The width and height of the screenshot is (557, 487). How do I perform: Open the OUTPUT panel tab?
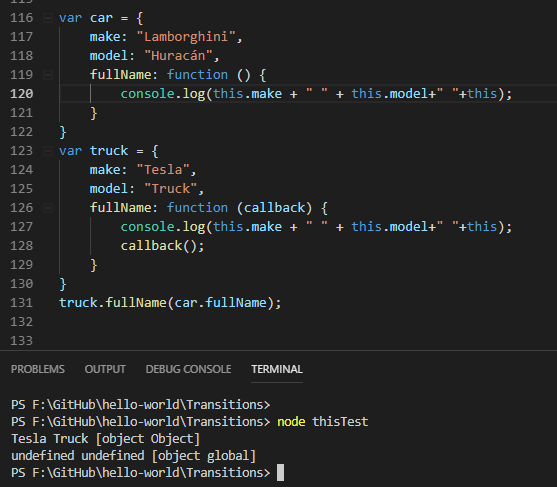pos(105,369)
